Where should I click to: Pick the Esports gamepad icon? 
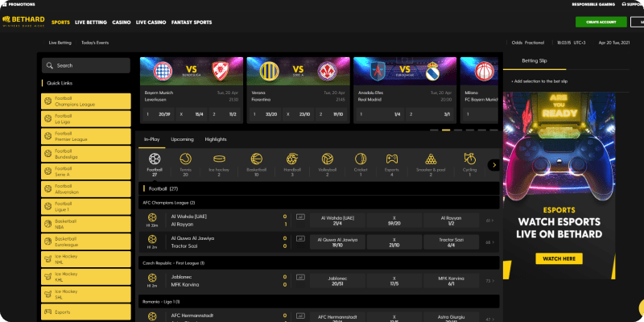(x=391, y=159)
